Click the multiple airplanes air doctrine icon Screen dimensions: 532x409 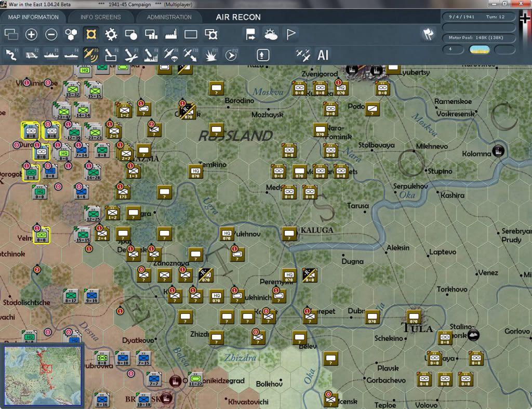click(x=303, y=55)
